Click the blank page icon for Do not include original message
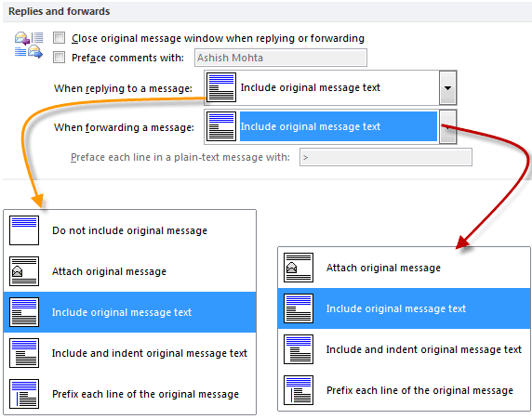The width and height of the screenshot is (532, 419). coord(24,230)
